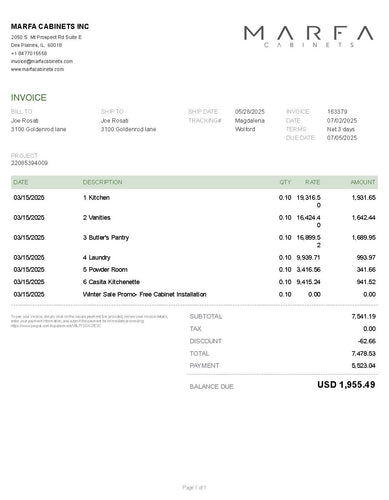This screenshot has width=389, height=500.
Task: Click the DESCRIPTION column header
Action: point(102,182)
